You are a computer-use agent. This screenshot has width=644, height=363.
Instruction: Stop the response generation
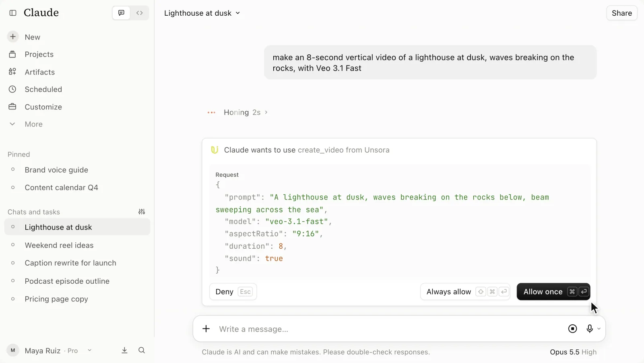[572, 329]
